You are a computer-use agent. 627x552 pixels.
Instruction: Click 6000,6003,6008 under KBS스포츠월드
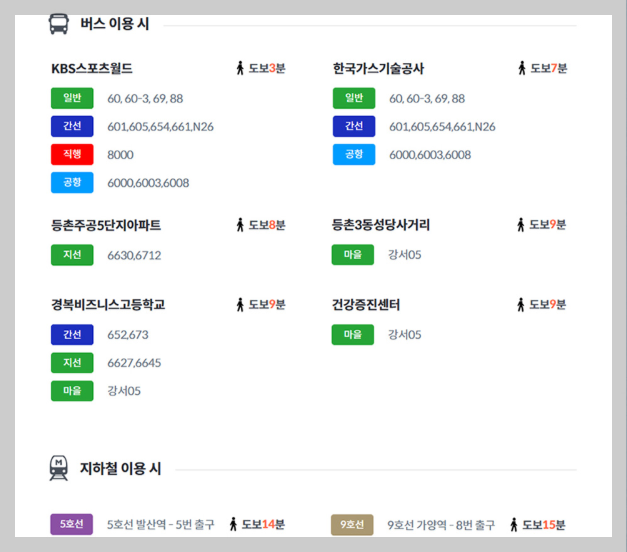[x=148, y=183]
